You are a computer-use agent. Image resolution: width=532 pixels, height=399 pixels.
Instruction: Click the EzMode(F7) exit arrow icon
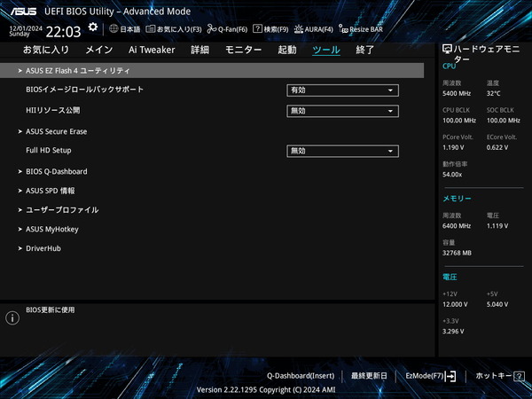pos(450,376)
